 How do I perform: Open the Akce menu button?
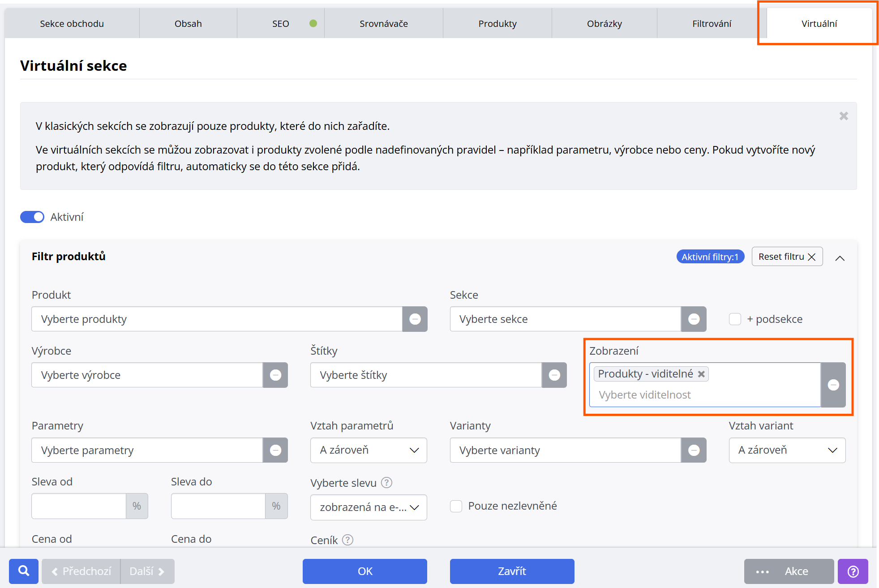(789, 571)
